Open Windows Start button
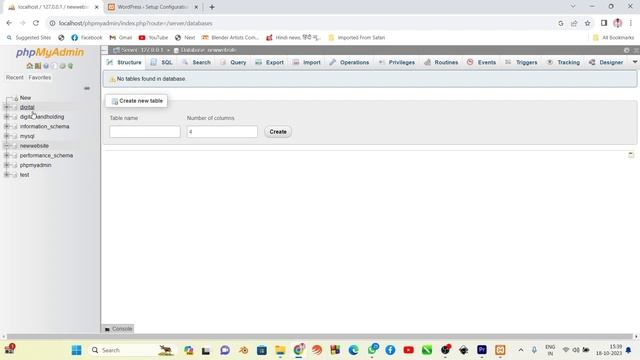 (76, 350)
